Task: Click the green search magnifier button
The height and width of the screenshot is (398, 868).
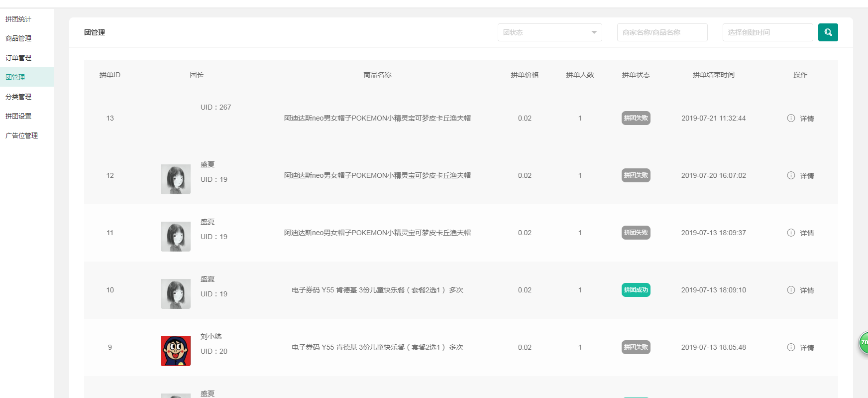Action: point(828,32)
